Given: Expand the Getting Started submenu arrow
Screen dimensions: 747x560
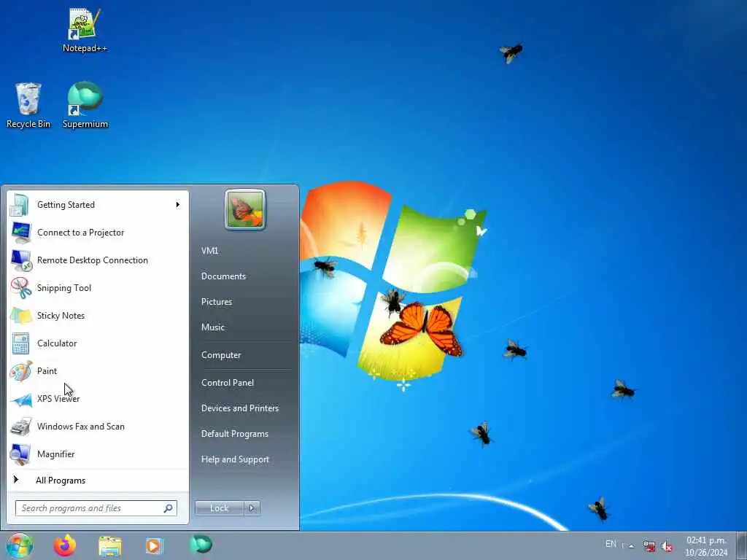Looking at the screenshot, I should click(178, 205).
